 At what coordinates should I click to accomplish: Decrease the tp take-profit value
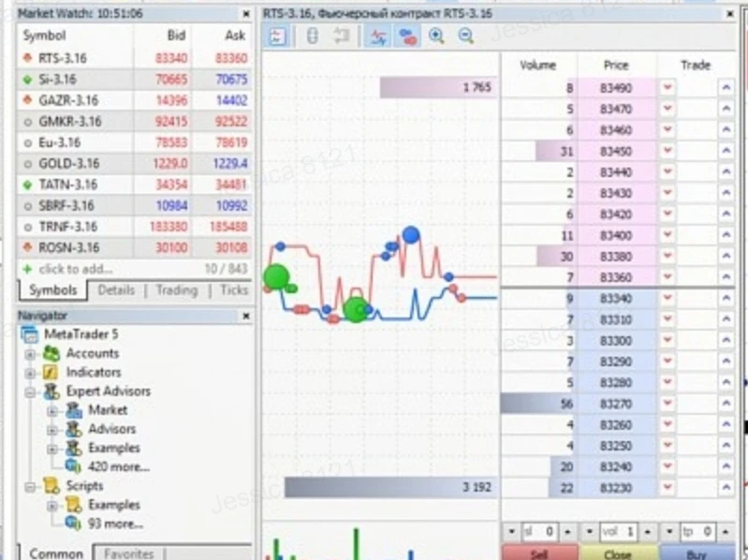click(x=669, y=531)
